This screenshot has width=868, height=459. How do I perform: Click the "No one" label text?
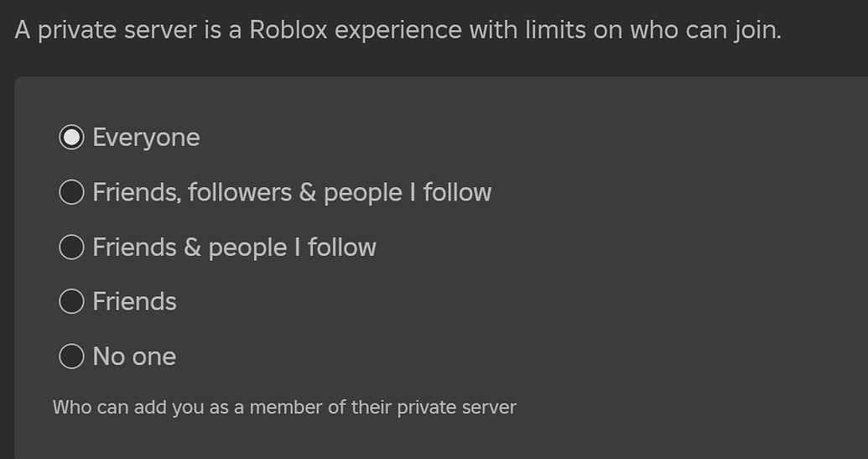point(134,357)
